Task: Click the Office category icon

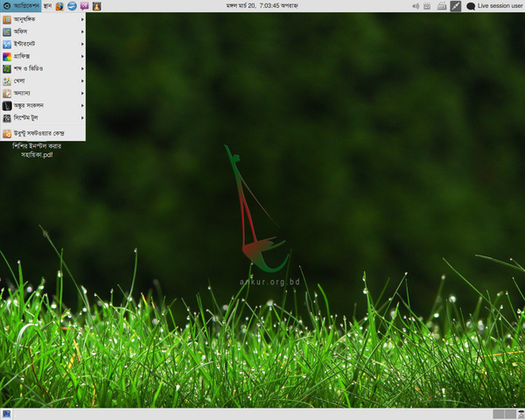Action: tap(7, 31)
